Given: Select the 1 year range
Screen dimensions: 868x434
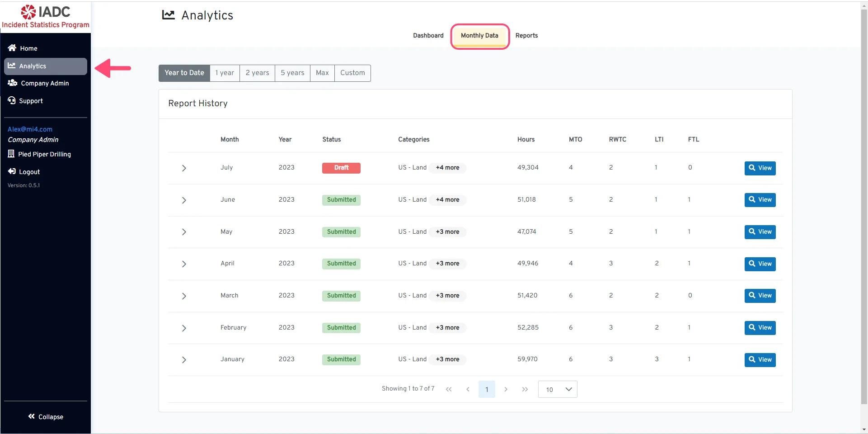Looking at the screenshot, I should [x=225, y=73].
